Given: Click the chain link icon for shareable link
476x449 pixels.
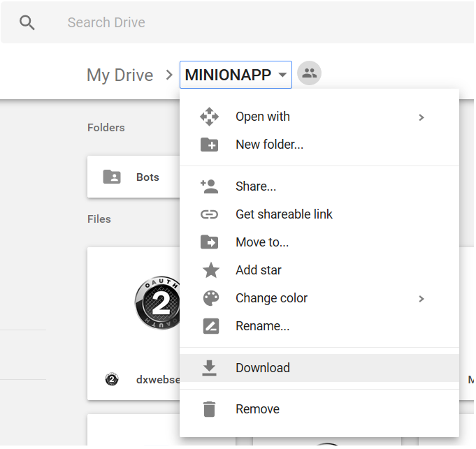Looking at the screenshot, I should (x=209, y=214).
